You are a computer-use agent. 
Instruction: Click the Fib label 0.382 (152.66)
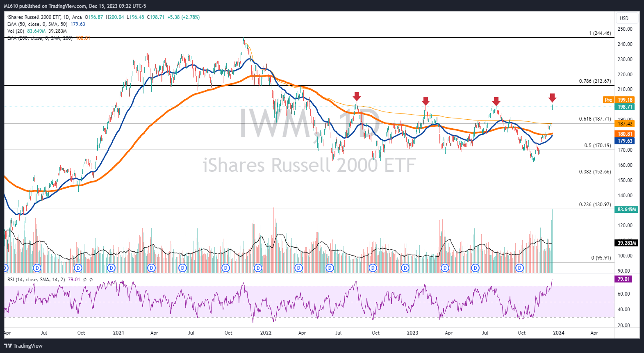pos(595,172)
